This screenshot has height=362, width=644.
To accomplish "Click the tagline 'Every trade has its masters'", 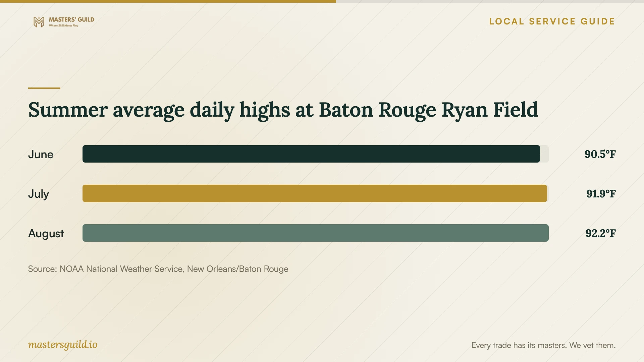I will [543, 345].
